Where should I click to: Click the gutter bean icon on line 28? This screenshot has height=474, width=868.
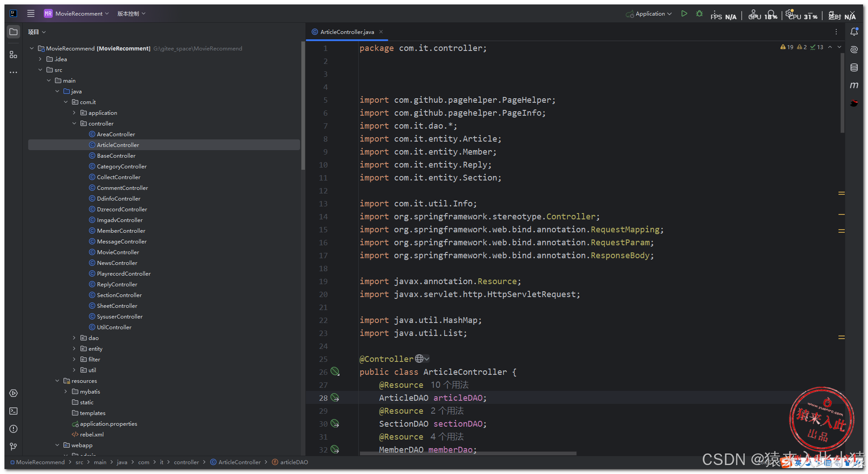tap(335, 397)
